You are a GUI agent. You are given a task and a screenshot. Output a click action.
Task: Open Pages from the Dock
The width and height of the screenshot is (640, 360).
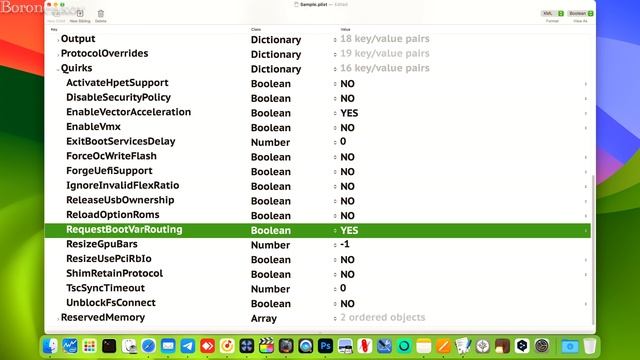pos(443,346)
